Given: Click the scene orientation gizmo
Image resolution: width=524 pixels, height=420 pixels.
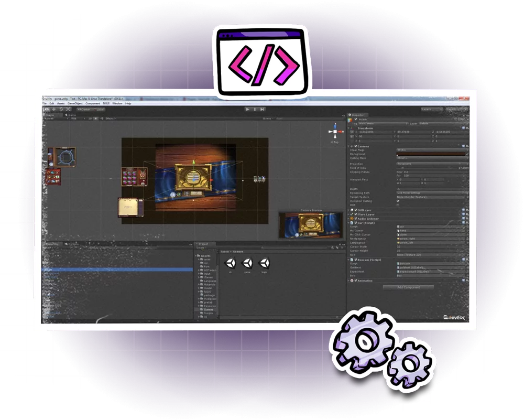Looking at the screenshot, I should [x=335, y=132].
